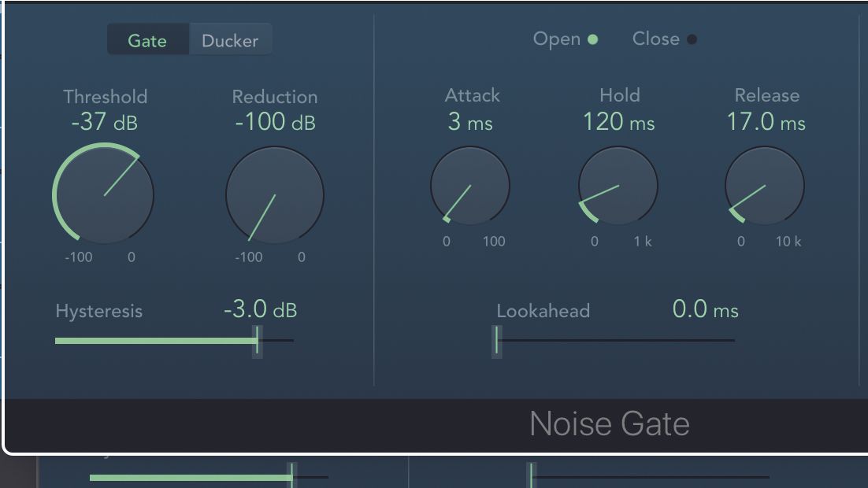Turn the Release knob
868x488 pixels.
point(763,186)
